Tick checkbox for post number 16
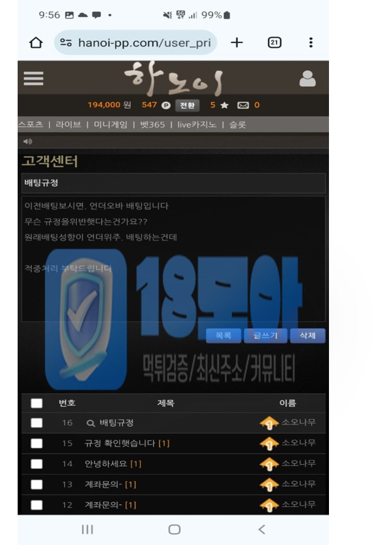Image resolution: width=392 pixels, height=545 pixels. pyautogui.click(x=37, y=423)
